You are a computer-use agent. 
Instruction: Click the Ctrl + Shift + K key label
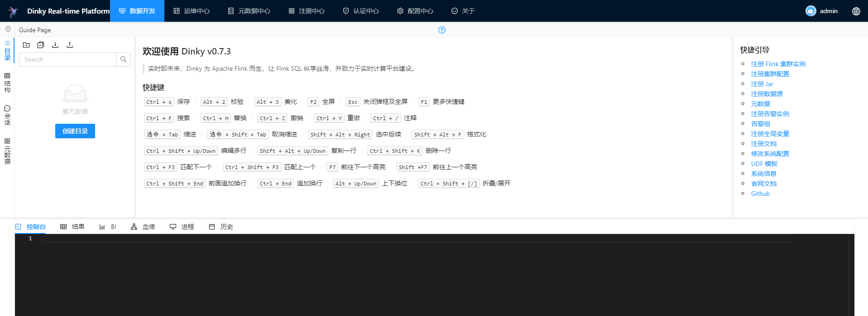(x=395, y=151)
